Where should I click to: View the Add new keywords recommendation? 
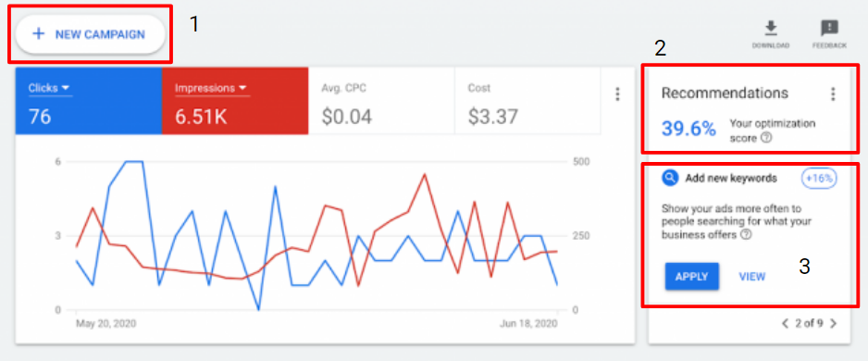[752, 276]
